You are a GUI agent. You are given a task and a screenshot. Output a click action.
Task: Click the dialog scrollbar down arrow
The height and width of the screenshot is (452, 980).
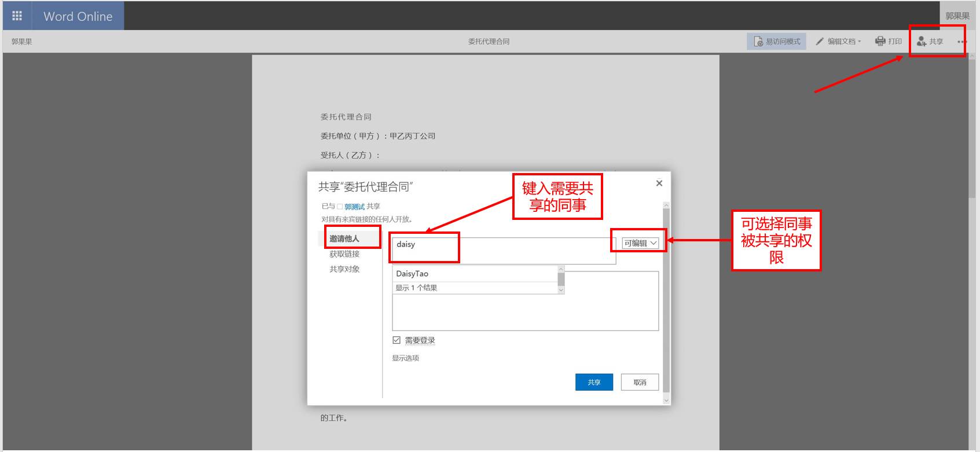[666, 400]
